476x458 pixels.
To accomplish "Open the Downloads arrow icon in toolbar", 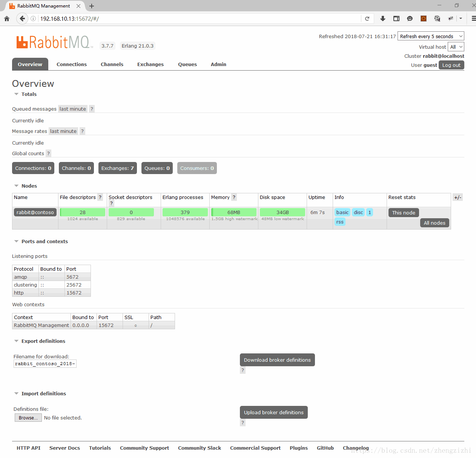I will click(383, 19).
